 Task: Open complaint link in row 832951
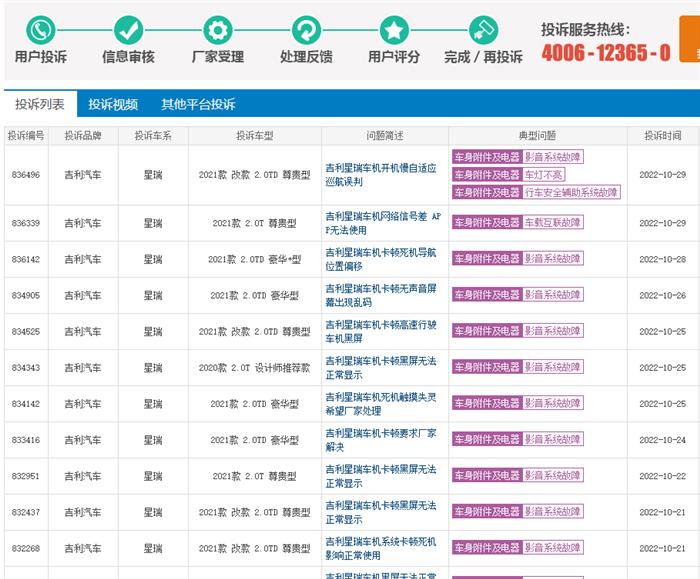tap(381, 476)
